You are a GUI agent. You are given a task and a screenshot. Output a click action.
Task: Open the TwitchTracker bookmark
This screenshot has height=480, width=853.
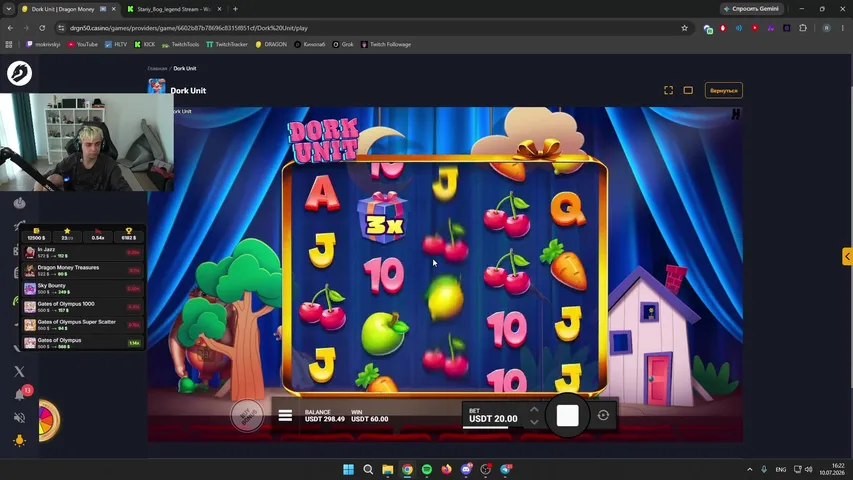tap(227, 45)
